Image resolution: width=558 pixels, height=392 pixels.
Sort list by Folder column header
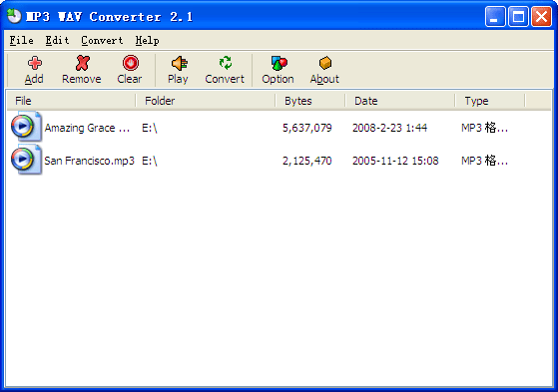(x=206, y=101)
